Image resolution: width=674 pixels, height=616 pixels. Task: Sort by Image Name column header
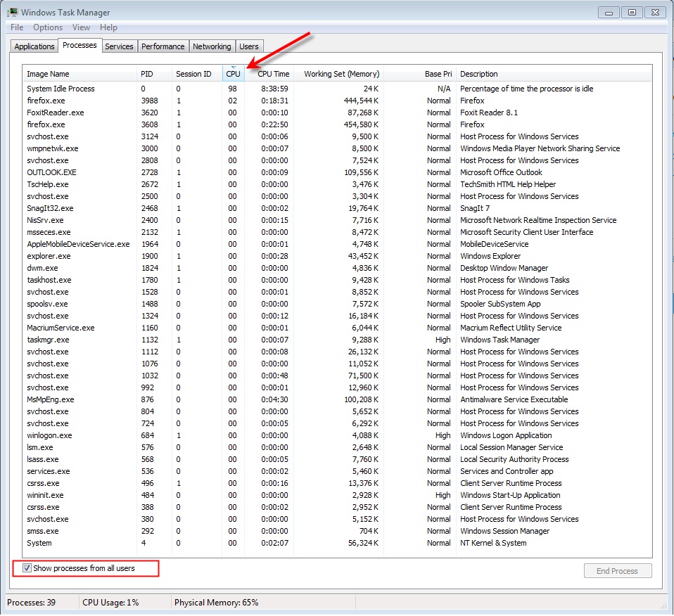[x=80, y=74]
